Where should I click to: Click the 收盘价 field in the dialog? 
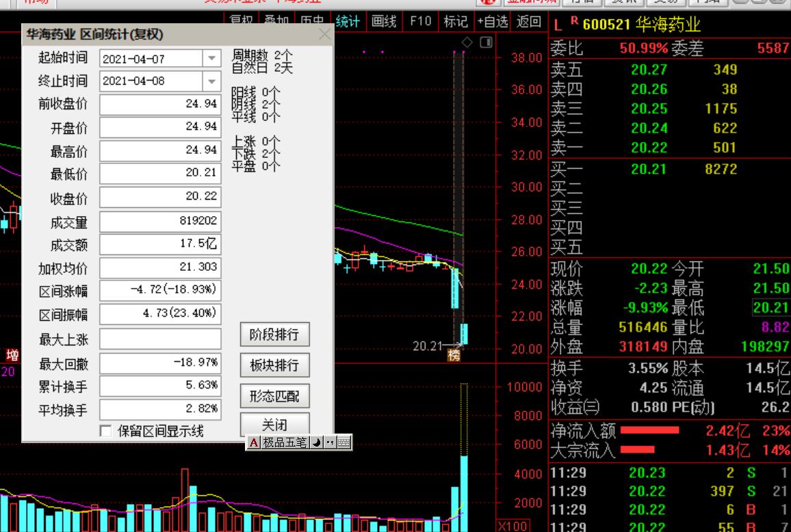click(160, 197)
